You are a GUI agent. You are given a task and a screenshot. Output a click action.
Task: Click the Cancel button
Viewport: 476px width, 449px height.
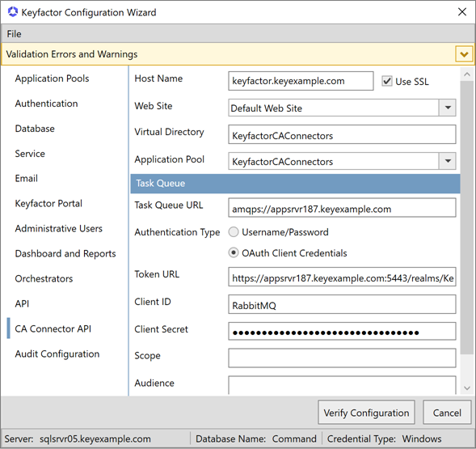447,413
